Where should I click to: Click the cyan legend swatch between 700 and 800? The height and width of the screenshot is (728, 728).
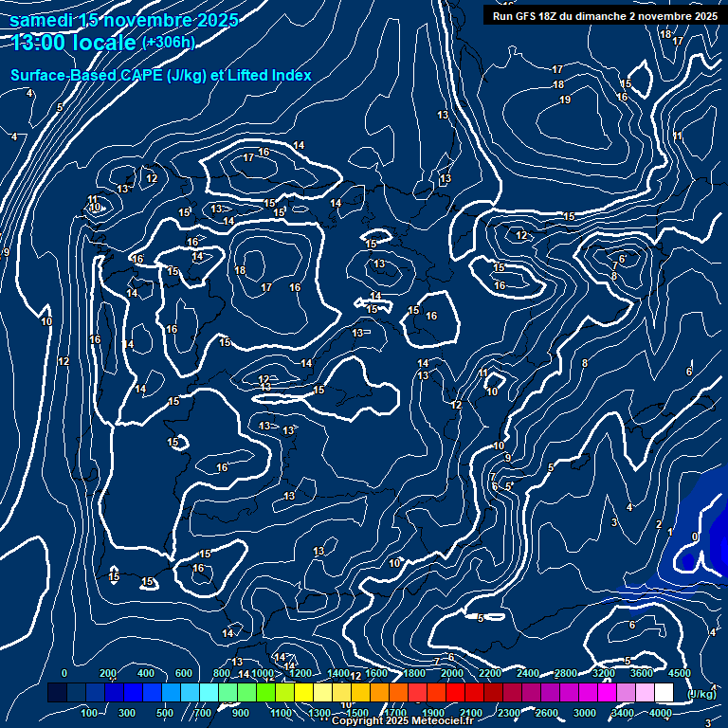(x=209, y=692)
